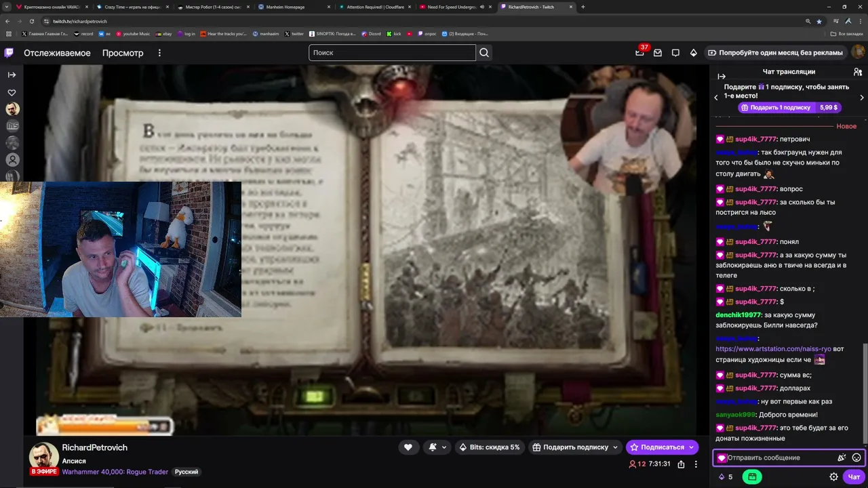Click the green channel points reward button
Viewport: 868px width, 488px height.
(752, 477)
